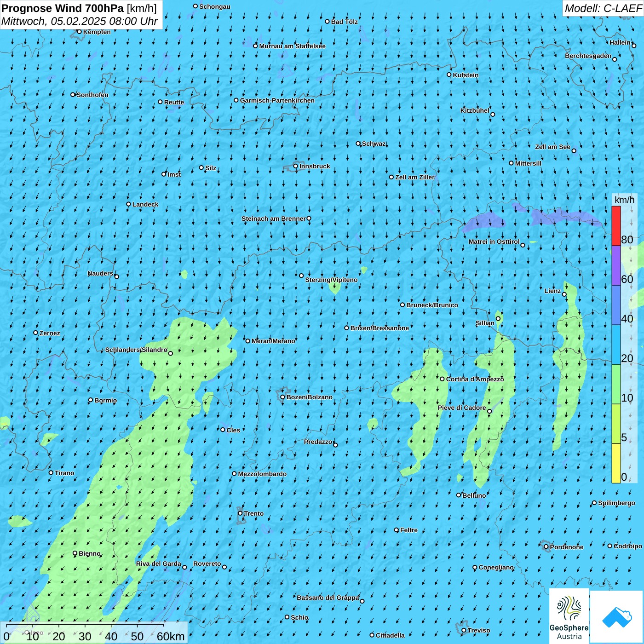Image resolution: width=644 pixels, height=644 pixels.
Task: Click the Murnau am Staffelsee label
Action: pyautogui.click(x=293, y=46)
